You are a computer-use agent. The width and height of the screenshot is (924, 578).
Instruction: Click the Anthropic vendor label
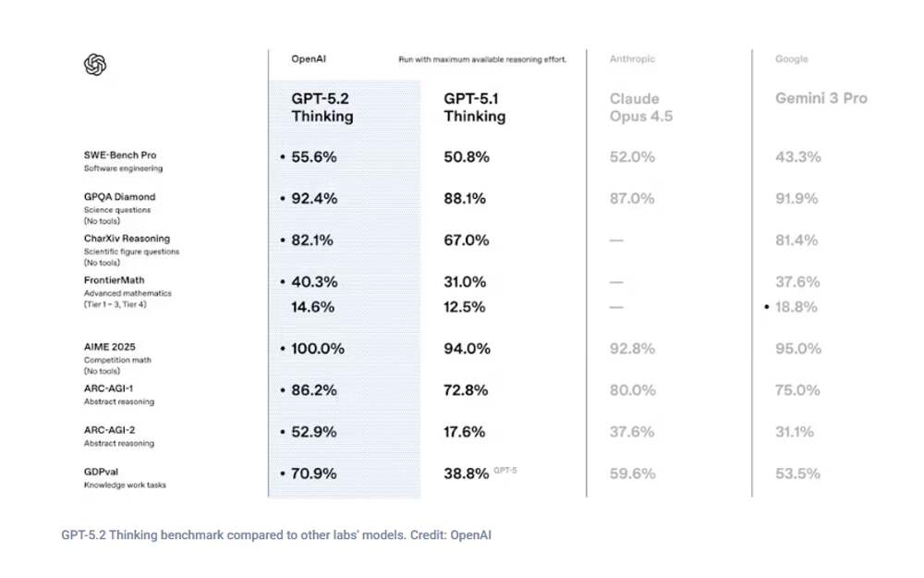(632, 59)
